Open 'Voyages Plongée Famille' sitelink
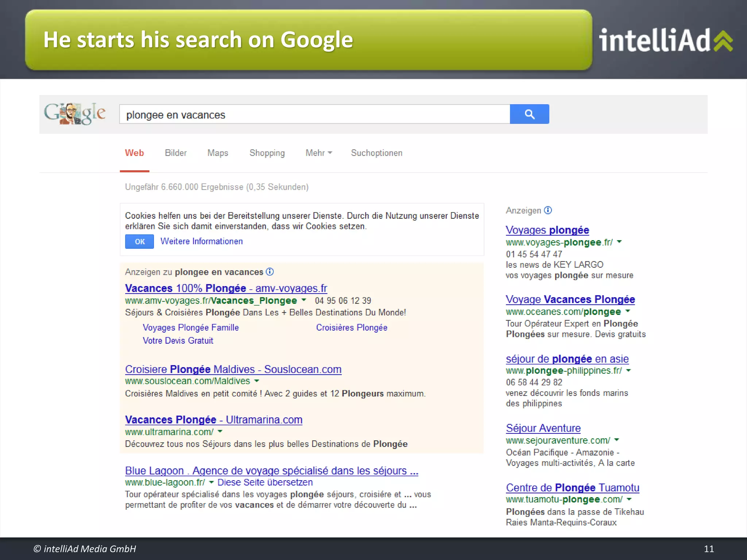 point(191,328)
